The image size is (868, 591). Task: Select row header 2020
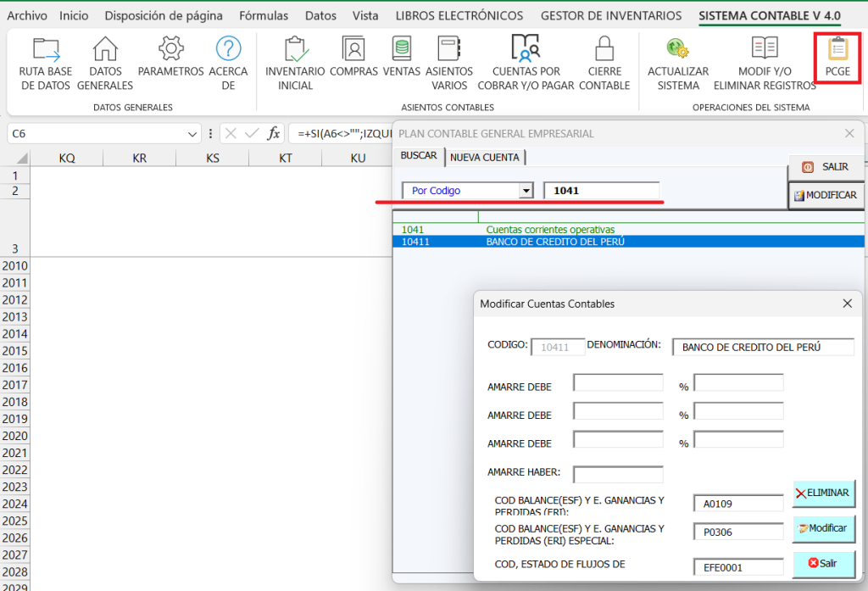[x=15, y=436]
